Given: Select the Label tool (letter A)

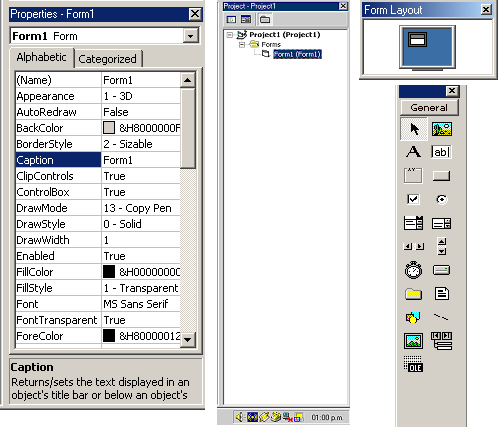Looking at the screenshot, I should pos(413,152).
